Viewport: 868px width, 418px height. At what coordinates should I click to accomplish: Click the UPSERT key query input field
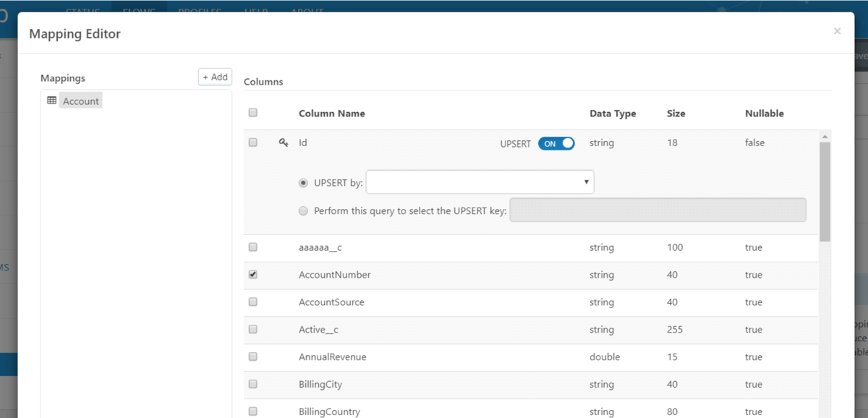click(x=658, y=210)
